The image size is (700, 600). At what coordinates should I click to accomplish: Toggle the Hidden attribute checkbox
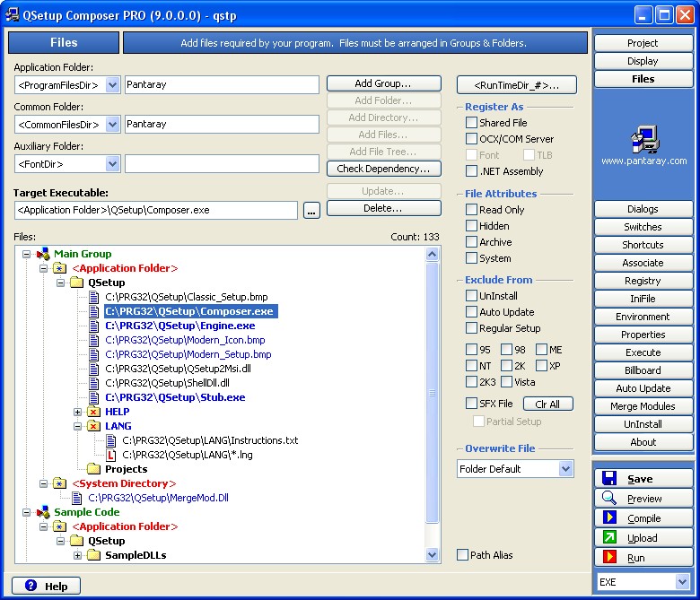click(471, 226)
